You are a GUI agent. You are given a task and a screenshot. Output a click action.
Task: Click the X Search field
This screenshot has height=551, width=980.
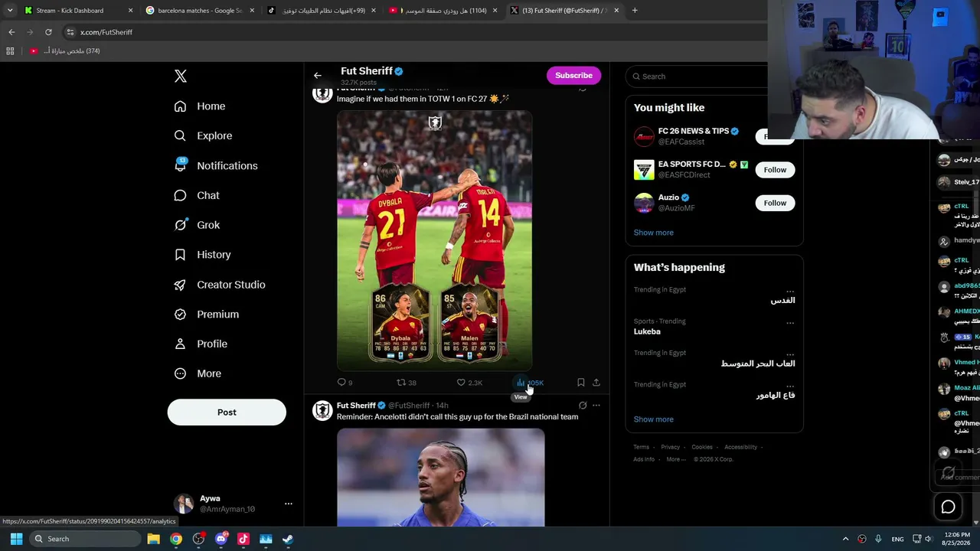(697, 77)
